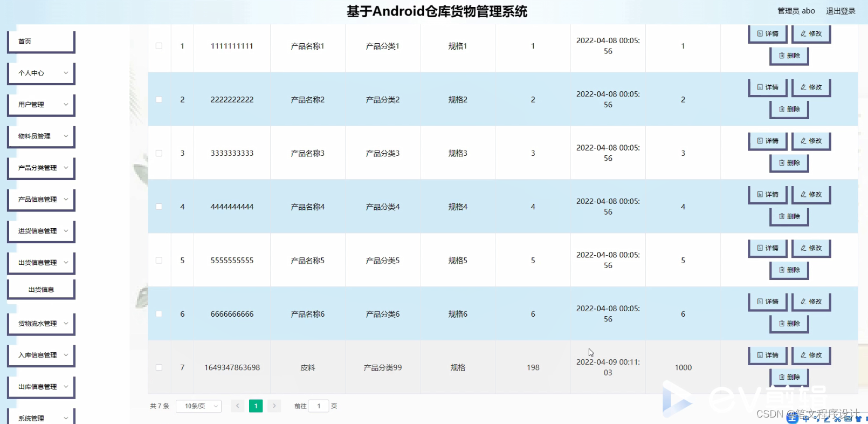This screenshot has height=424, width=868.
Task: Open 出货信息 submenu item
Action: pos(41,290)
